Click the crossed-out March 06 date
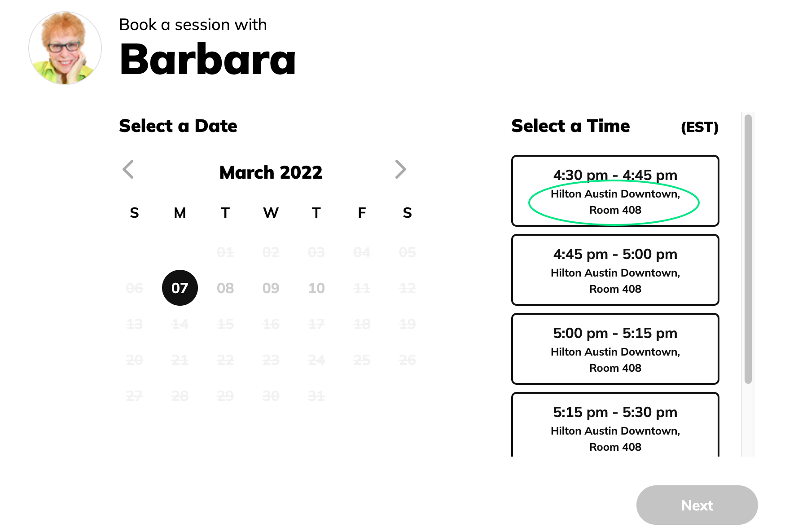Screen dimensions: 798x532 [x=134, y=288]
